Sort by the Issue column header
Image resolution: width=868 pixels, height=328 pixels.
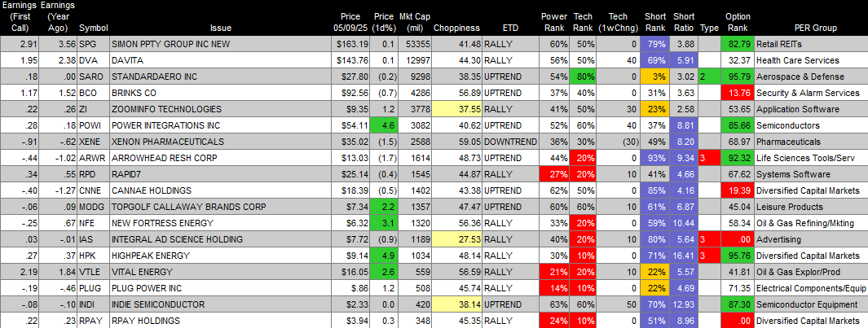click(x=221, y=28)
